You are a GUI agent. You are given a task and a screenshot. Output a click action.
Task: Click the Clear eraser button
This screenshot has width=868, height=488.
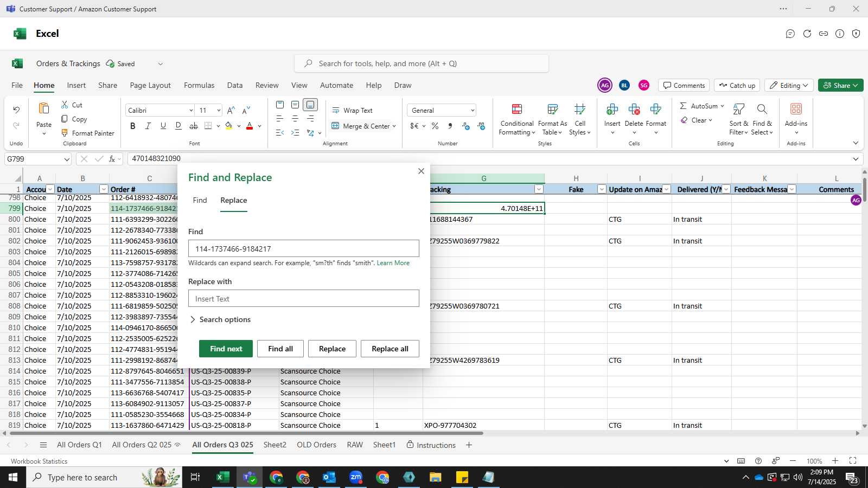(695, 120)
